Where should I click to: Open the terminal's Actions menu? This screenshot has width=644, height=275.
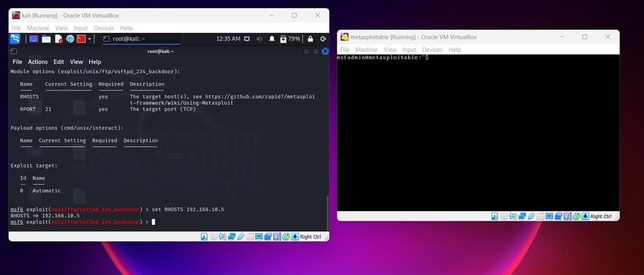pyautogui.click(x=38, y=62)
